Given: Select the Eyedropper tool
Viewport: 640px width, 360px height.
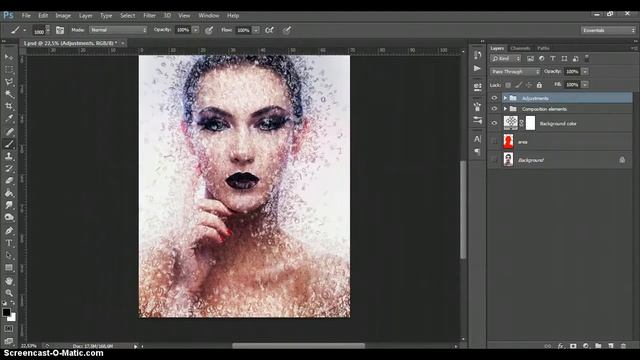Looking at the screenshot, I should (9, 119).
